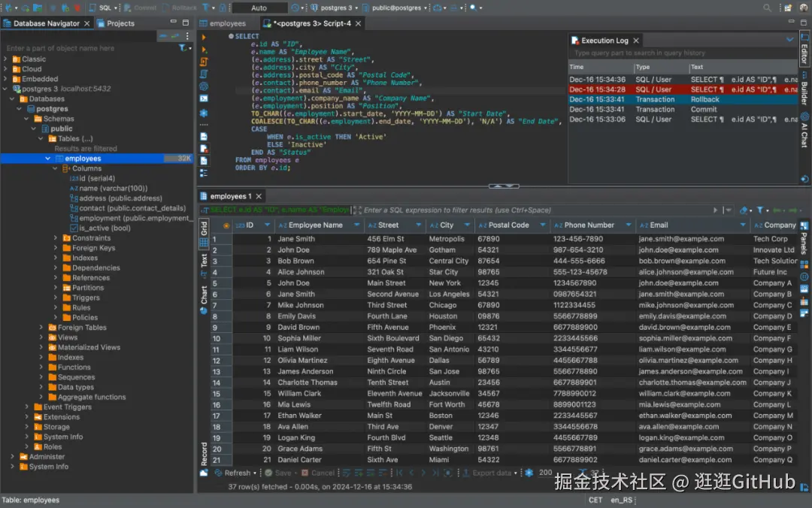Run the SQL statement using the execute arrow
The image size is (812, 508).
click(x=204, y=37)
